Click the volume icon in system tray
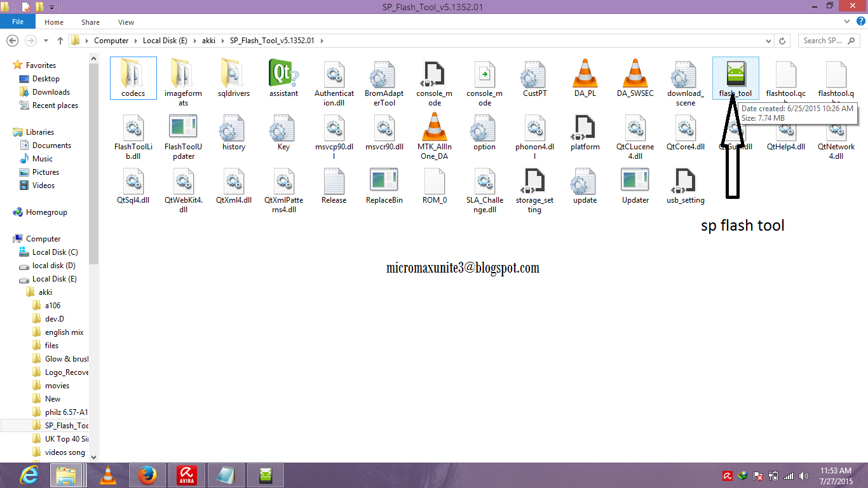This screenshot has height=488, width=868. 804,476
